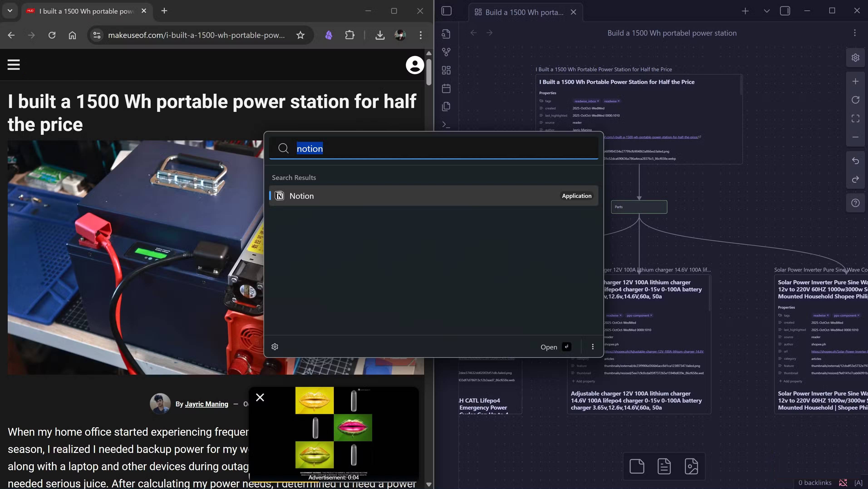Image resolution: width=868 pixels, height=489 pixels.
Task: Toggle Obsidian's left sidebar
Action: [x=446, y=11]
